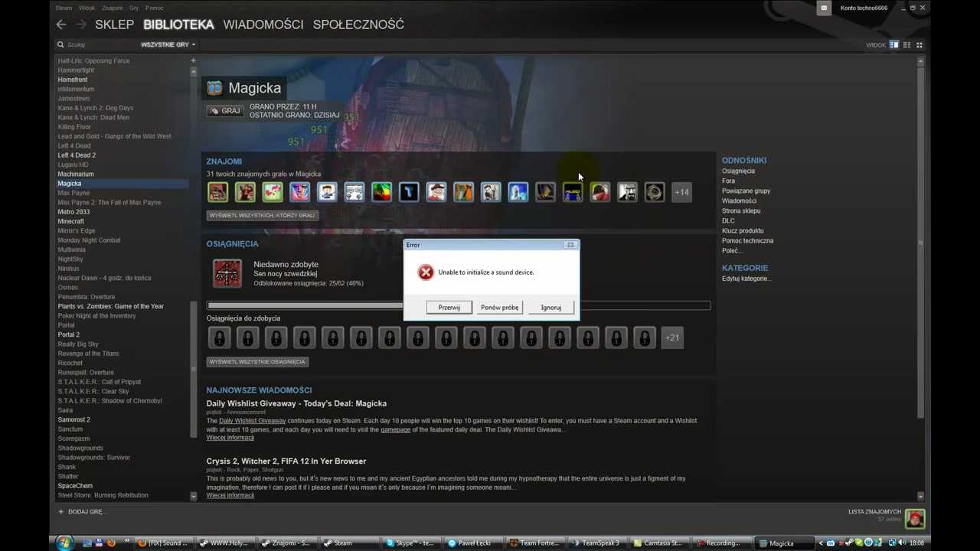Viewport: 980px width, 551px height.
Task: Expand the WSZYSTKIE GRY filter dropdown
Action: [168, 44]
